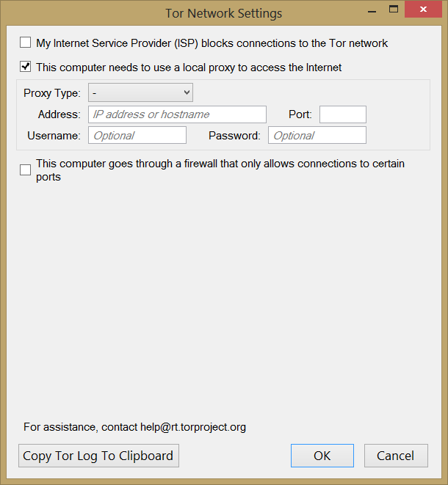
Task: Cancel the Tor Network Settings dialog
Action: pyautogui.click(x=395, y=456)
